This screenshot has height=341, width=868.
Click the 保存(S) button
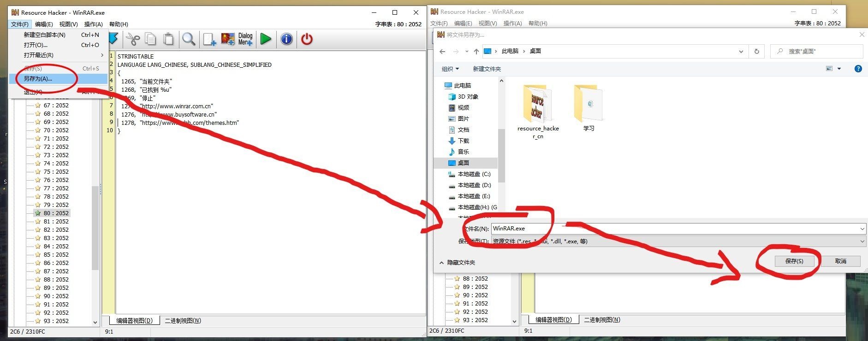coord(794,261)
